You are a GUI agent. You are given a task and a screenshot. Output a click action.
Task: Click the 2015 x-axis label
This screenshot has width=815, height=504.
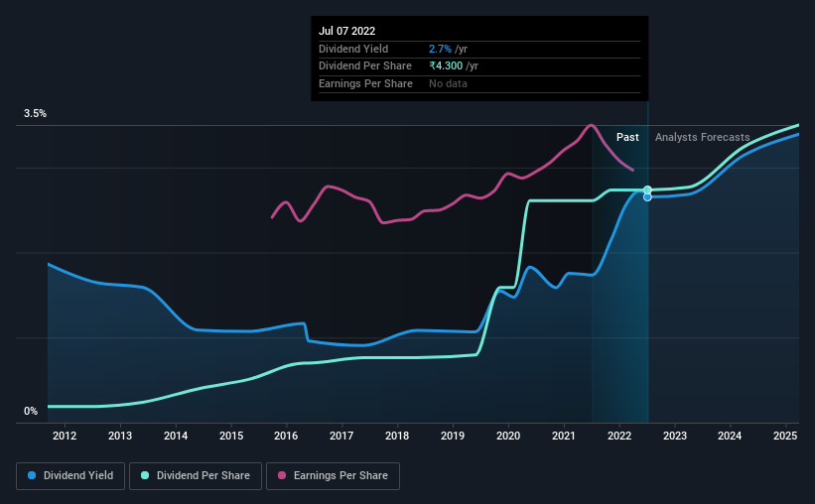[x=231, y=436]
